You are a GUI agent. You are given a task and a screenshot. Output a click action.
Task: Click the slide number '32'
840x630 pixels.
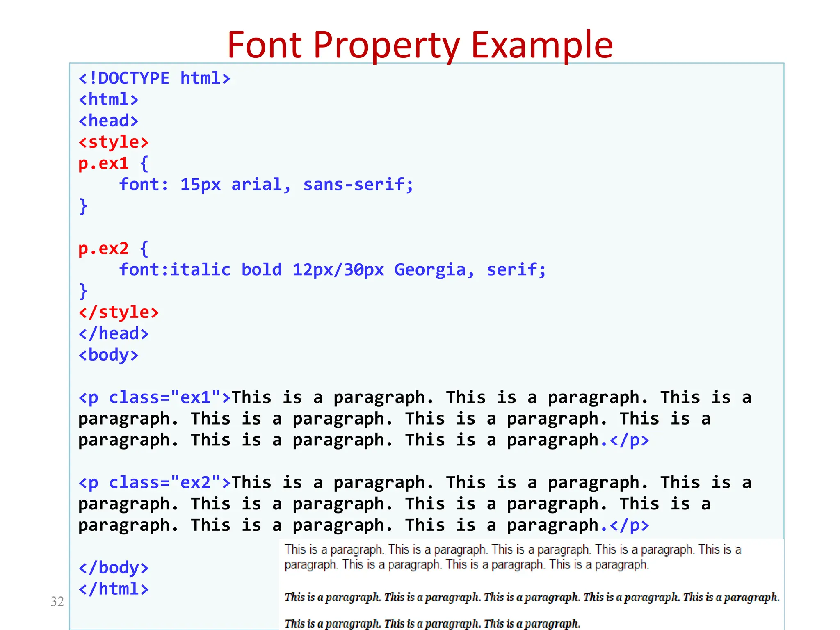pos(57,602)
